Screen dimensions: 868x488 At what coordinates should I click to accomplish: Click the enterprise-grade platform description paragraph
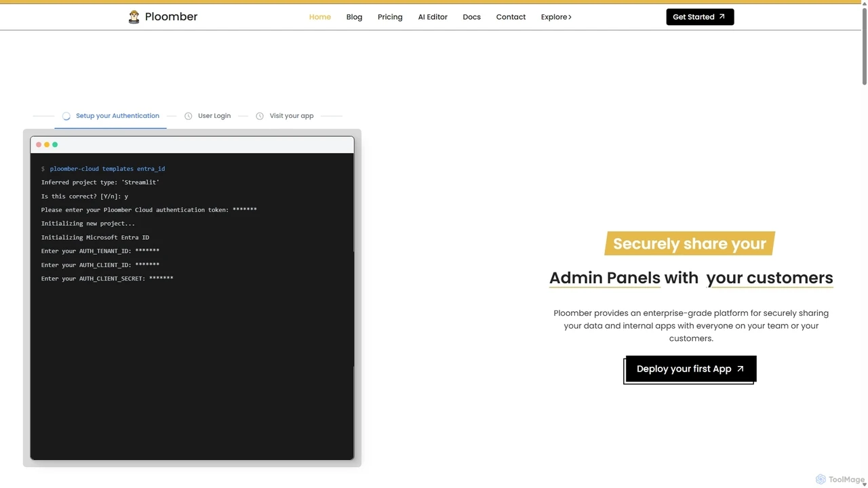click(691, 325)
